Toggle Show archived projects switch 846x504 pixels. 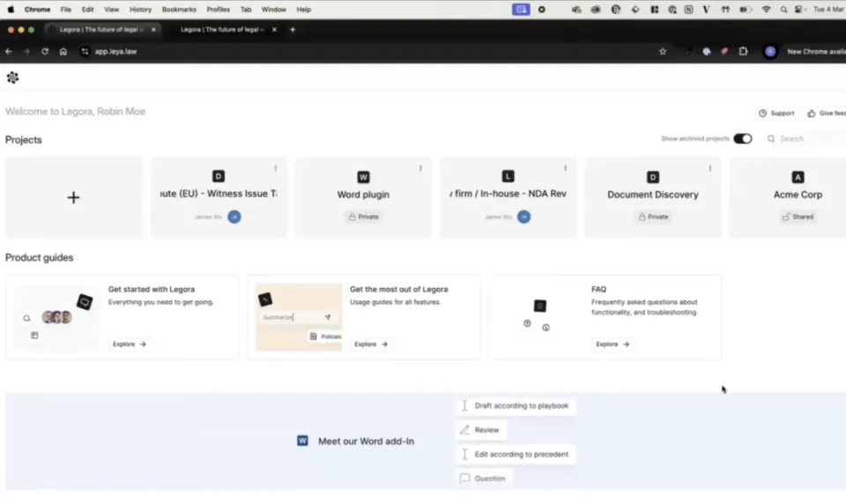pyautogui.click(x=743, y=138)
